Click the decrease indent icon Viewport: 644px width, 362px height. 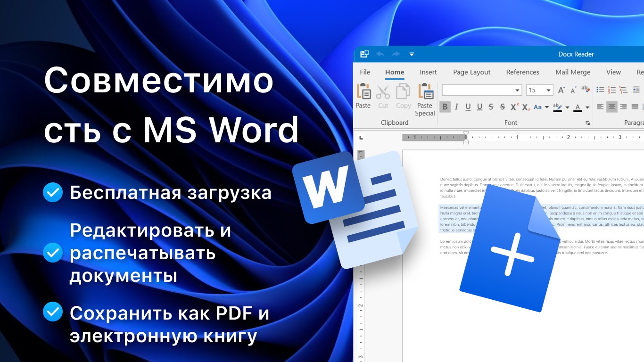click(x=636, y=90)
